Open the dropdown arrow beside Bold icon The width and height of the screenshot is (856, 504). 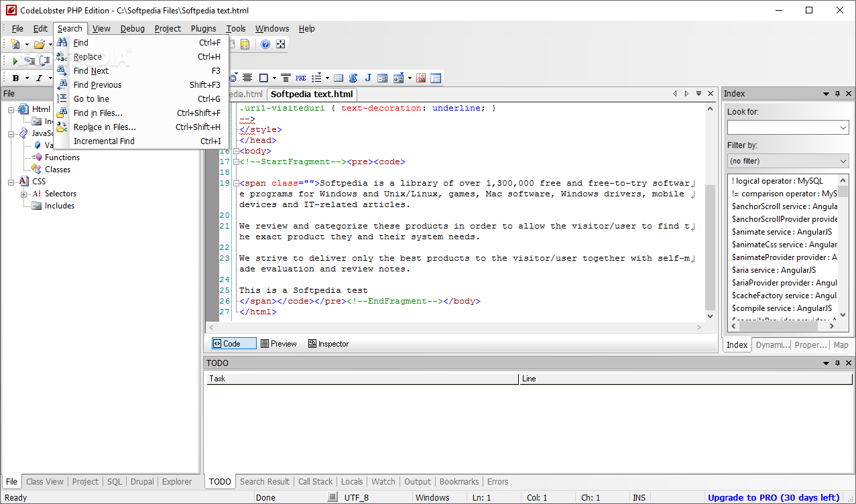(x=27, y=78)
